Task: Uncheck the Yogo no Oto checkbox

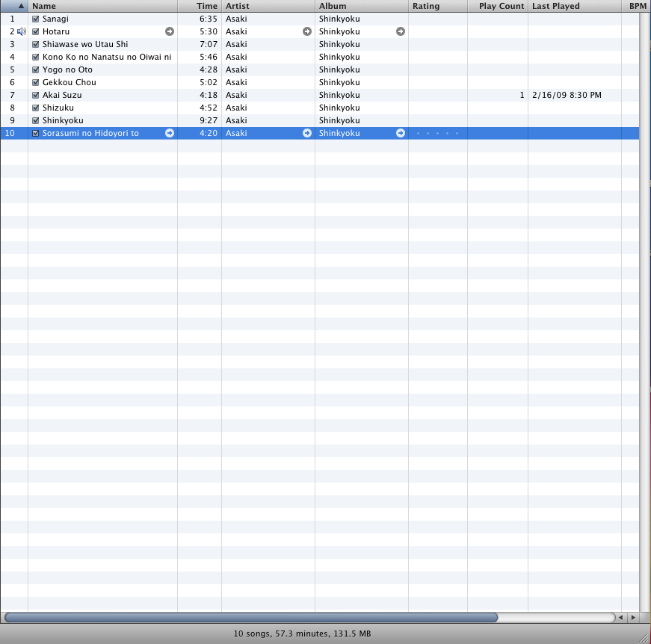Action: [36, 69]
